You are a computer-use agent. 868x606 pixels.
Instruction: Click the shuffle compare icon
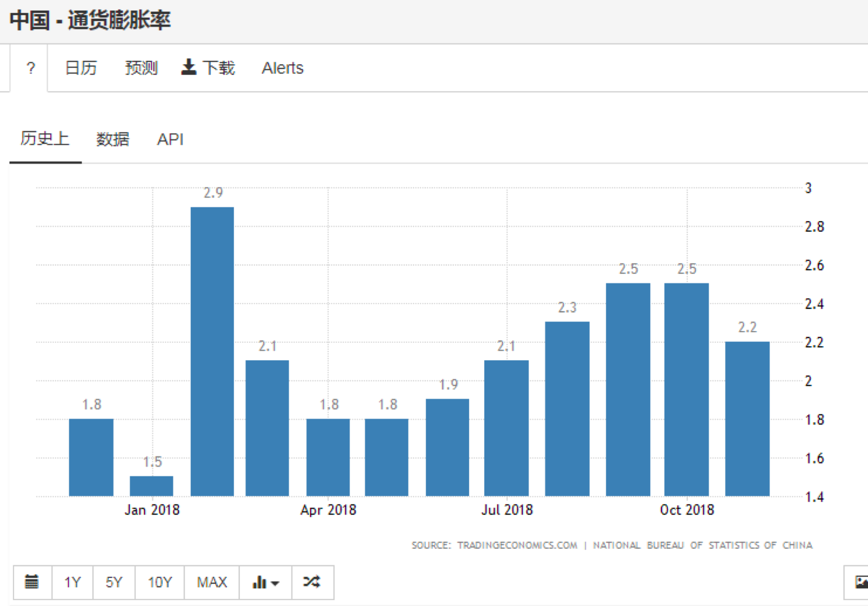pos(312,582)
